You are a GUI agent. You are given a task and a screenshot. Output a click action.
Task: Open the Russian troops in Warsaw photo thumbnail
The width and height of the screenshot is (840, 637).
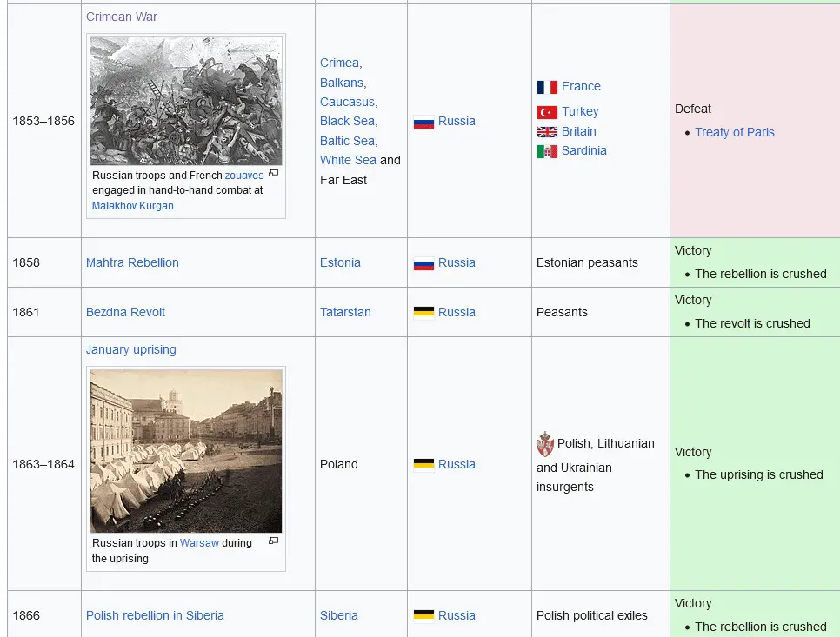pyautogui.click(x=186, y=451)
